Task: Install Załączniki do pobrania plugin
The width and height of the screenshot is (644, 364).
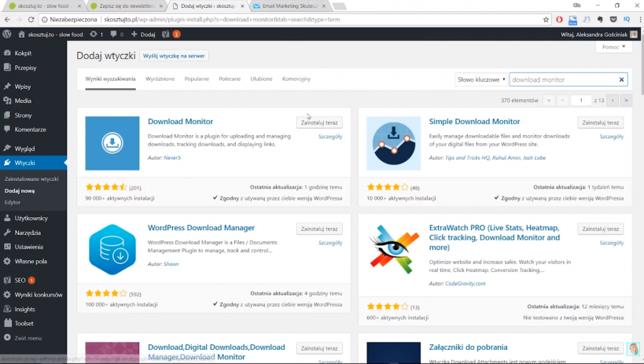Action: (601, 348)
